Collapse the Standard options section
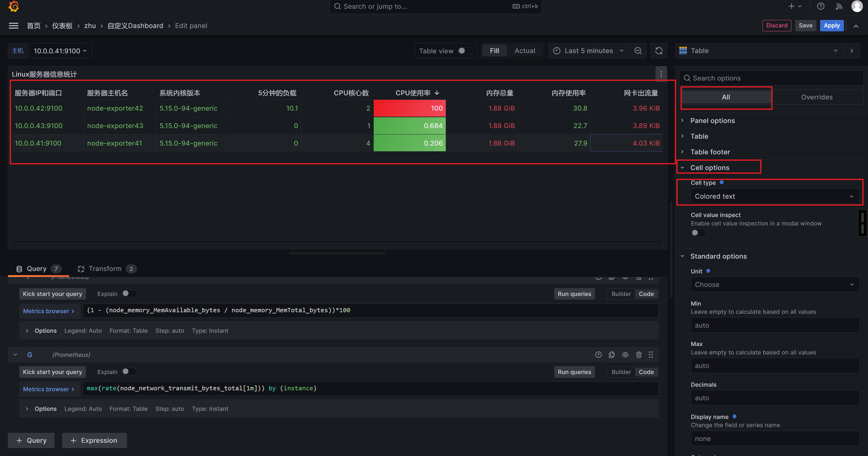The height and width of the screenshot is (456, 868). (719, 256)
